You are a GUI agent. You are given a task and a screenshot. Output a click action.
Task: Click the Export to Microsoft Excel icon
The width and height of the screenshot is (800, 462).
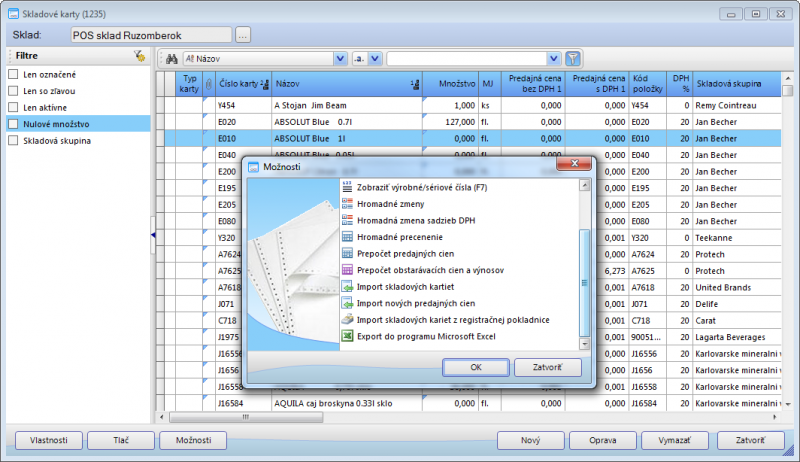348,336
